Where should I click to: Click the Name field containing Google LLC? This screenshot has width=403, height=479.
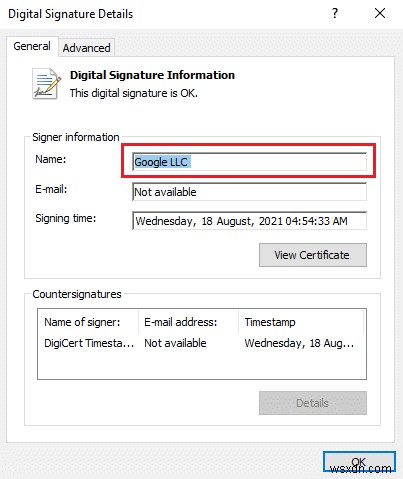point(249,162)
